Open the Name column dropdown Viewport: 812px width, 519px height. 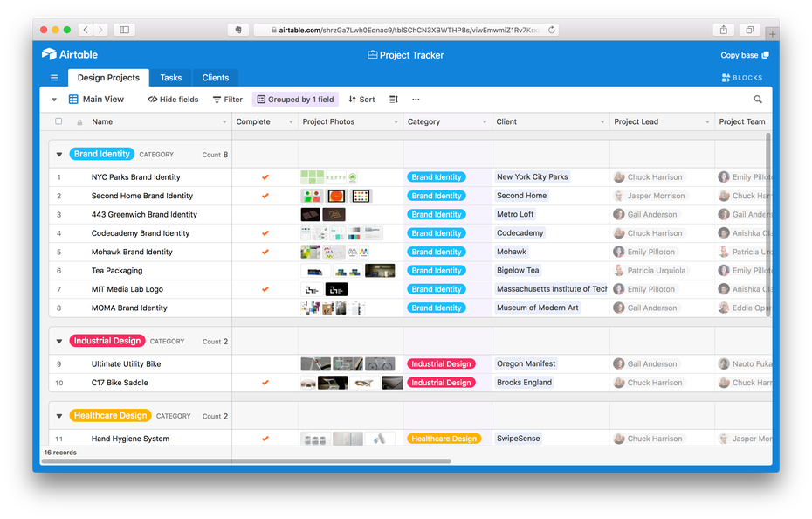tap(224, 122)
